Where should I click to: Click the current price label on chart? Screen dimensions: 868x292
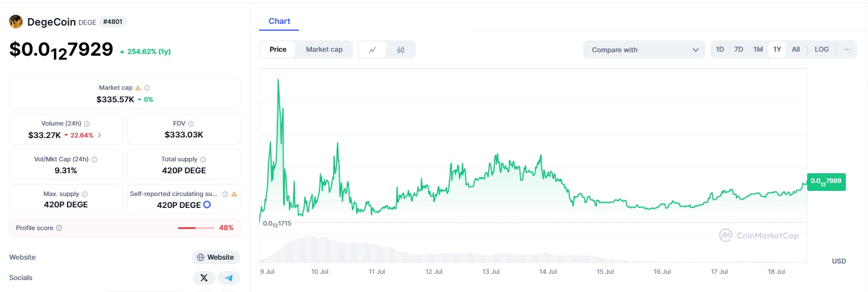tap(826, 181)
